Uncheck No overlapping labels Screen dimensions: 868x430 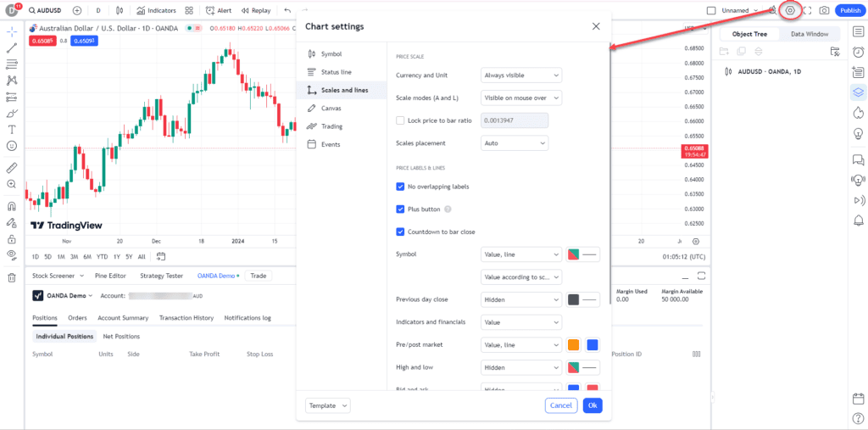click(x=400, y=187)
